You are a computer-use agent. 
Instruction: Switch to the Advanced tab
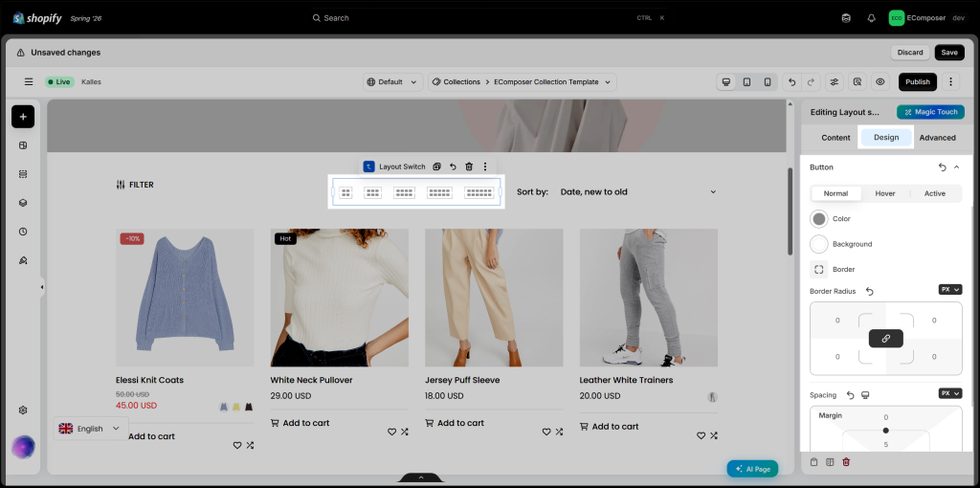pyautogui.click(x=937, y=138)
